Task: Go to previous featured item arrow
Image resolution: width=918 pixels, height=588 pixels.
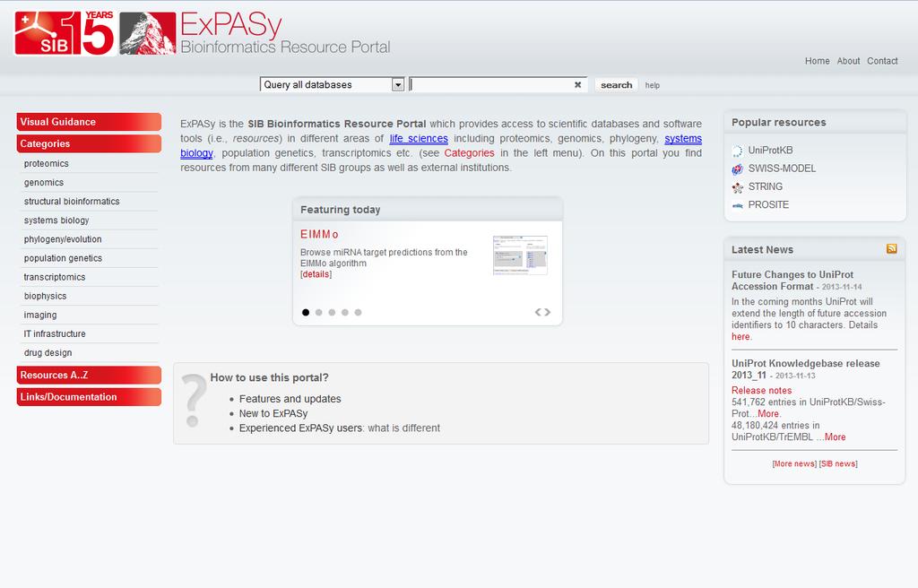Action: pos(538,312)
